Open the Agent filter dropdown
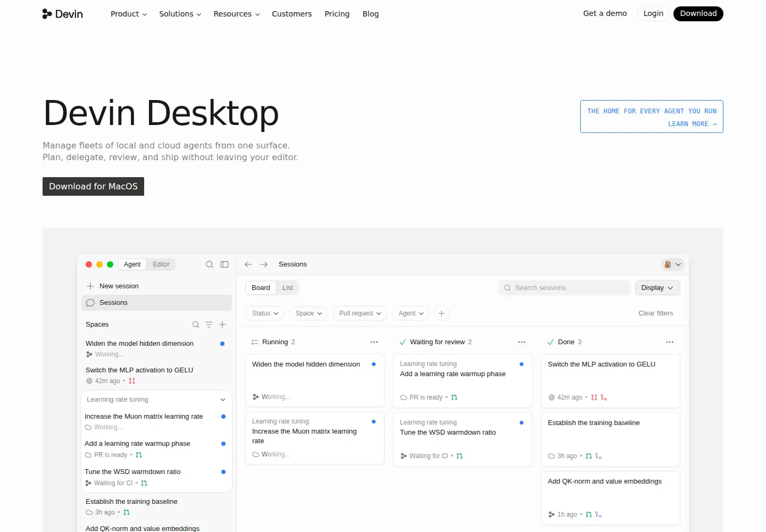 tap(411, 313)
